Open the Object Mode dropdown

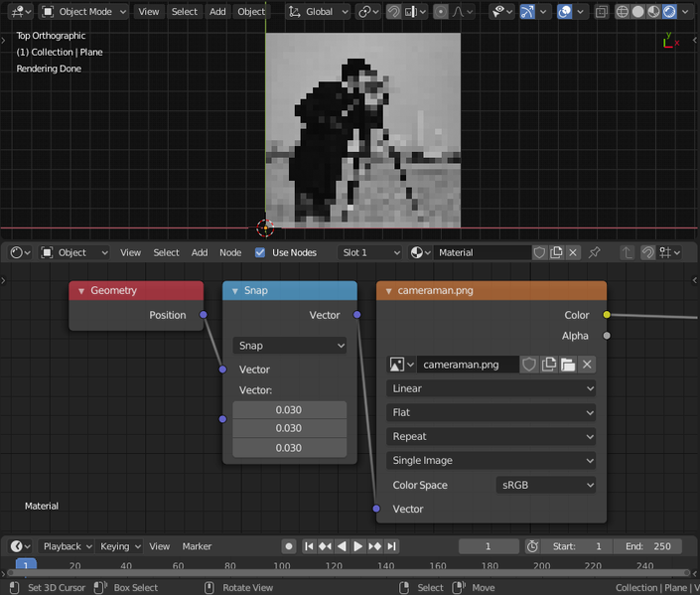pyautogui.click(x=84, y=12)
